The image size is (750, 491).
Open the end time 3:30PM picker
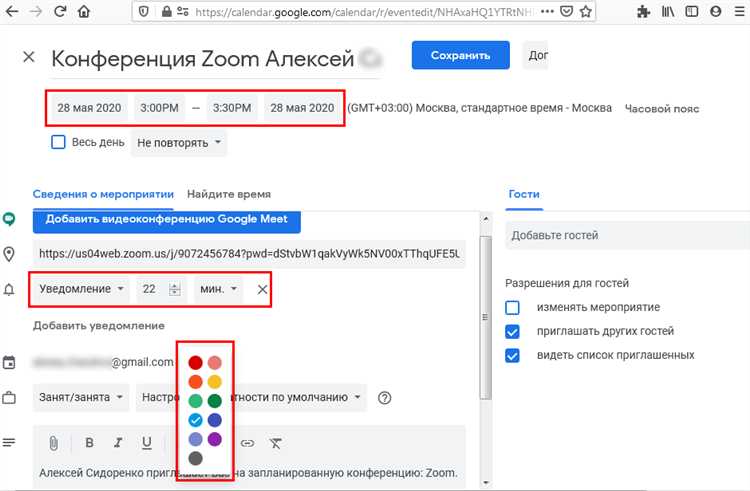pyautogui.click(x=232, y=108)
